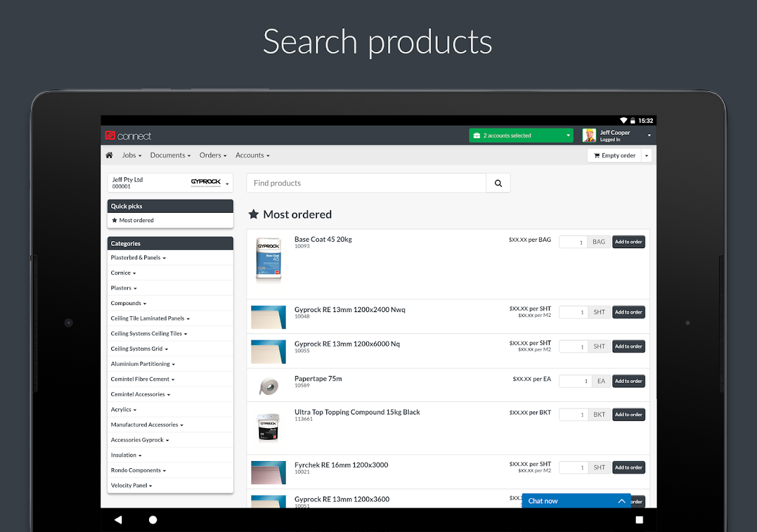
Task: Add Base Coat 45 20kg to order
Action: (628, 242)
